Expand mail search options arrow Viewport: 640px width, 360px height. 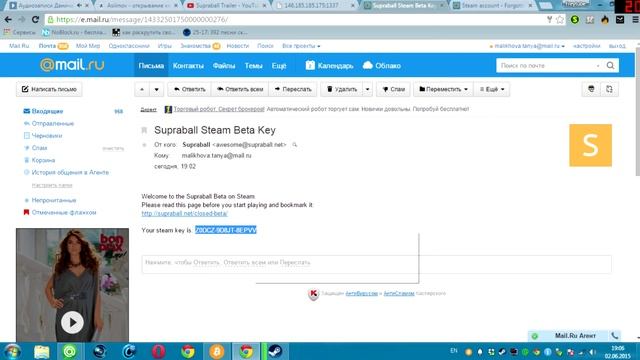[598, 65]
